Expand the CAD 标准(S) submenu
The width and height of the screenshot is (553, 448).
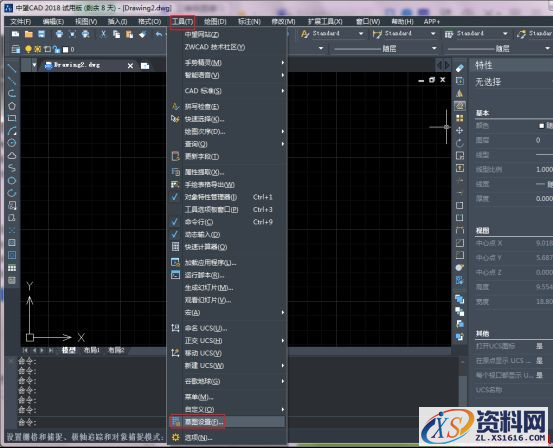[227, 91]
